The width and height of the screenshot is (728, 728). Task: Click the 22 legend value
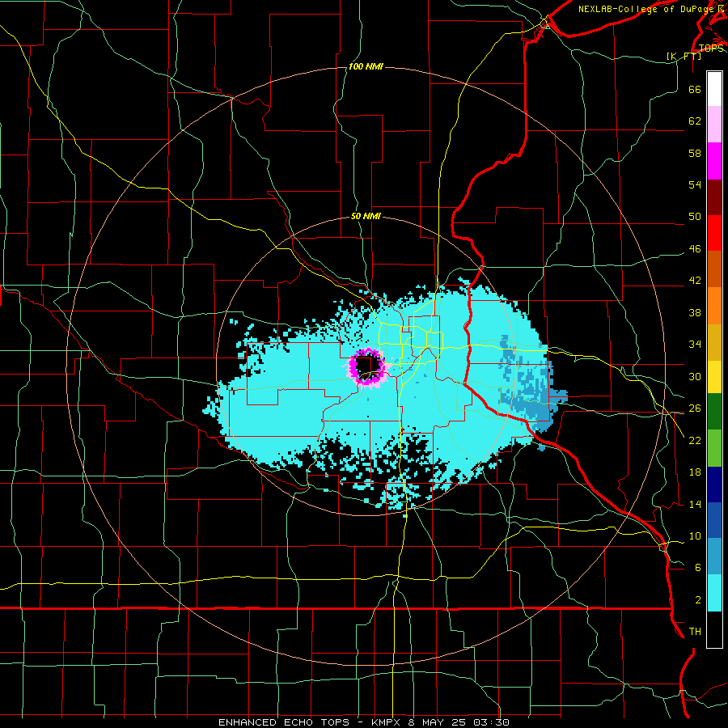(x=695, y=440)
